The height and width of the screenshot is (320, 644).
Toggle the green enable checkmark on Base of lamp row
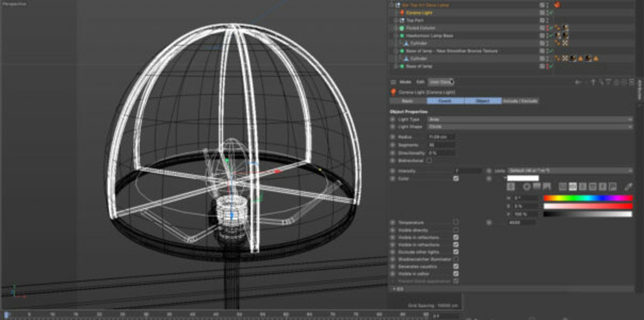pyautogui.click(x=551, y=66)
